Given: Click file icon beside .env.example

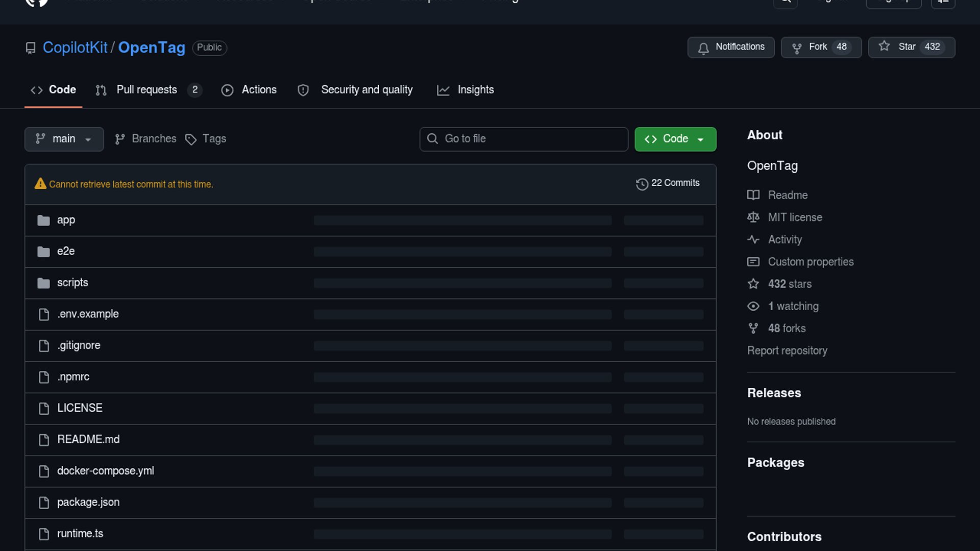Looking at the screenshot, I should (x=44, y=314).
